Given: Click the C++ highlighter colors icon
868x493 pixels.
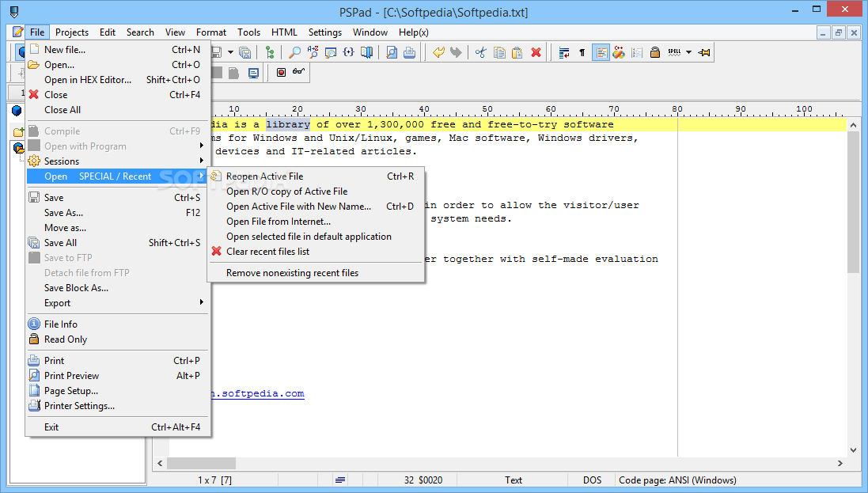Looking at the screenshot, I should pyautogui.click(x=619, y=52).
